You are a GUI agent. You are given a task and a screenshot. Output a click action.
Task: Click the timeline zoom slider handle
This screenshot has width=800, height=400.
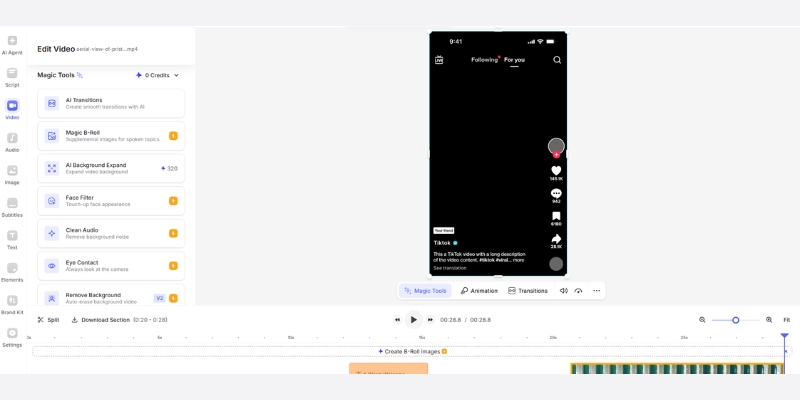pos(736,320)
